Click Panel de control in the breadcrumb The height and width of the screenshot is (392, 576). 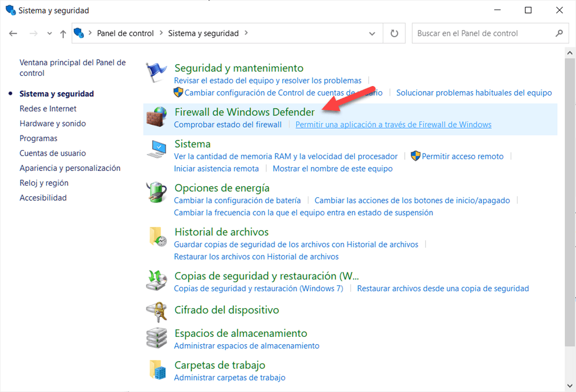tap(125, 33)
